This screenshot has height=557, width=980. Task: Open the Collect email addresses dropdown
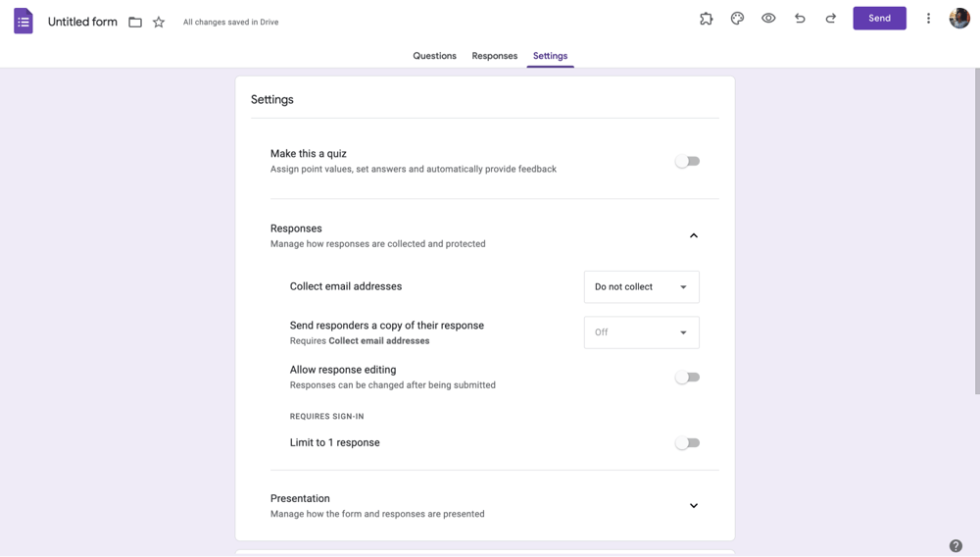coord(641,287)
